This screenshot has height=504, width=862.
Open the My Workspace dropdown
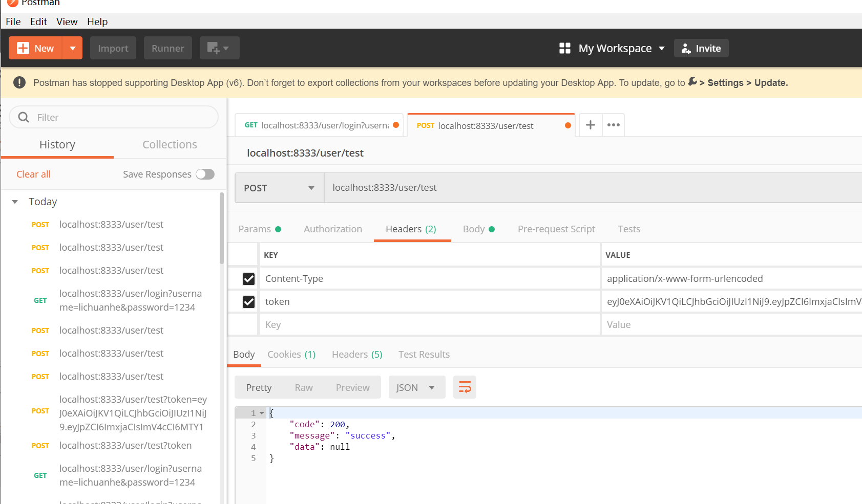pyautogui.click(x=621, y=48)
